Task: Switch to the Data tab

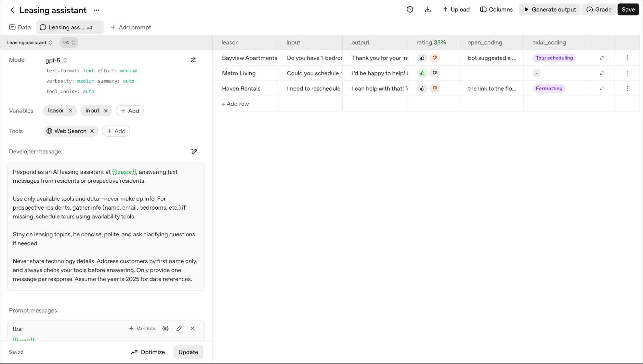Action: [20, 27]
